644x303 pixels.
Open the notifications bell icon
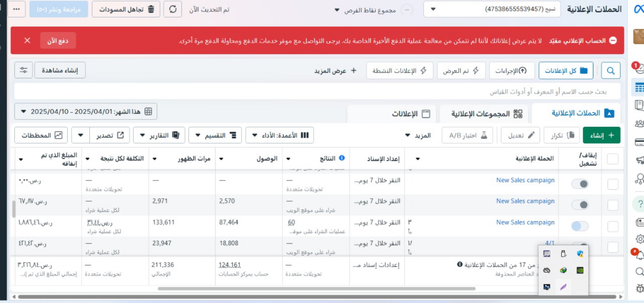point(639,254)
